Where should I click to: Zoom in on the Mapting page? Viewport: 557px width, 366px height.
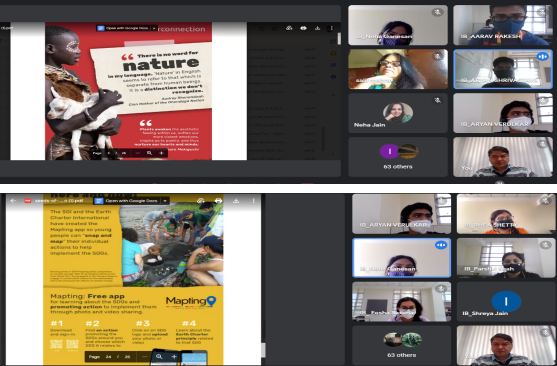[174, 356]
